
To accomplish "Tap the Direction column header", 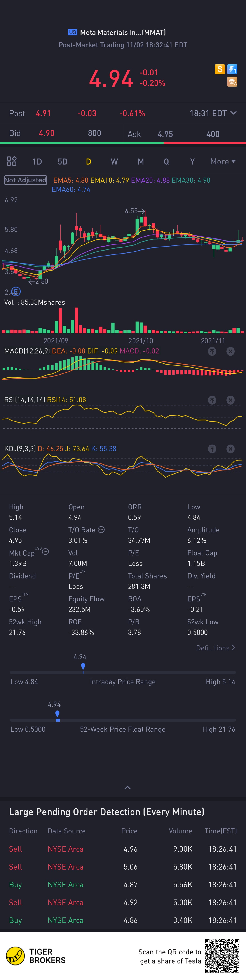I will tap(23, 831).
